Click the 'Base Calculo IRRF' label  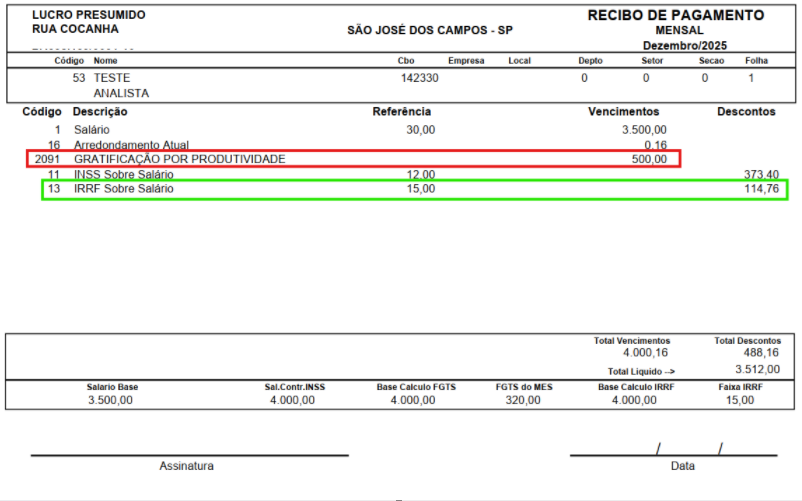pos(636,387)
